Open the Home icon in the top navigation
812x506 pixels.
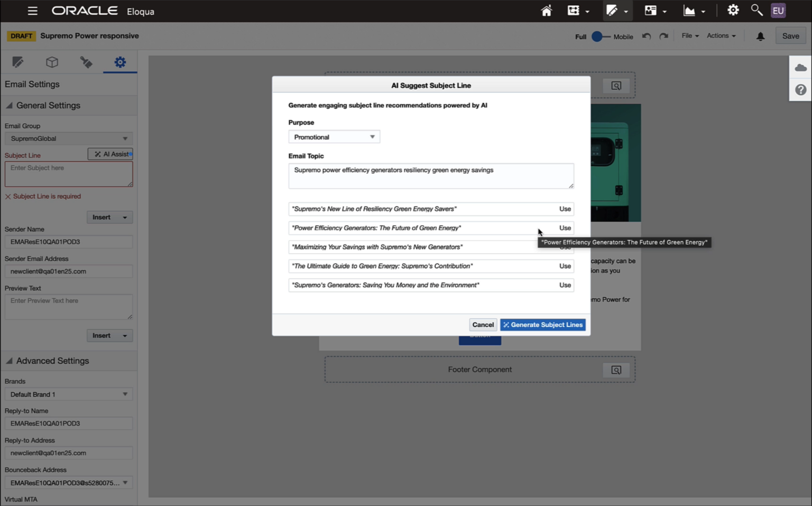(546, 10)
